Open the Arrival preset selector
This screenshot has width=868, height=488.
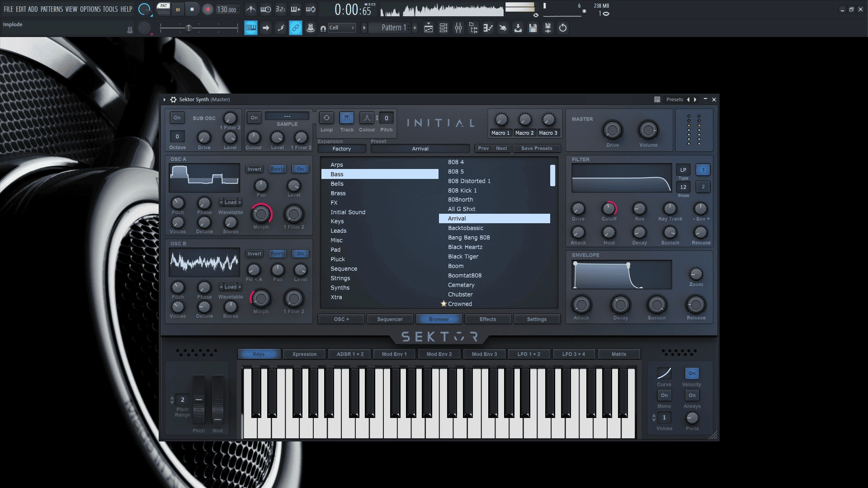coord(420,149)
